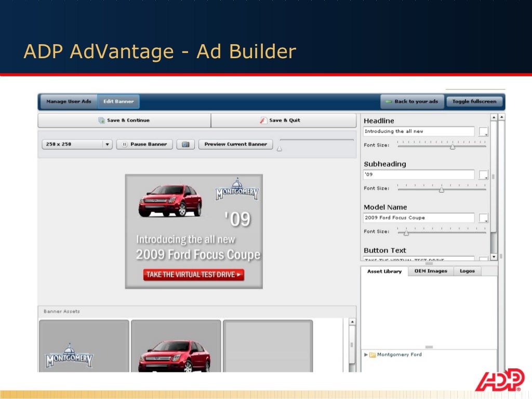Click the Save & Quit button
The image size is (532, 399).
coord(284,121)
